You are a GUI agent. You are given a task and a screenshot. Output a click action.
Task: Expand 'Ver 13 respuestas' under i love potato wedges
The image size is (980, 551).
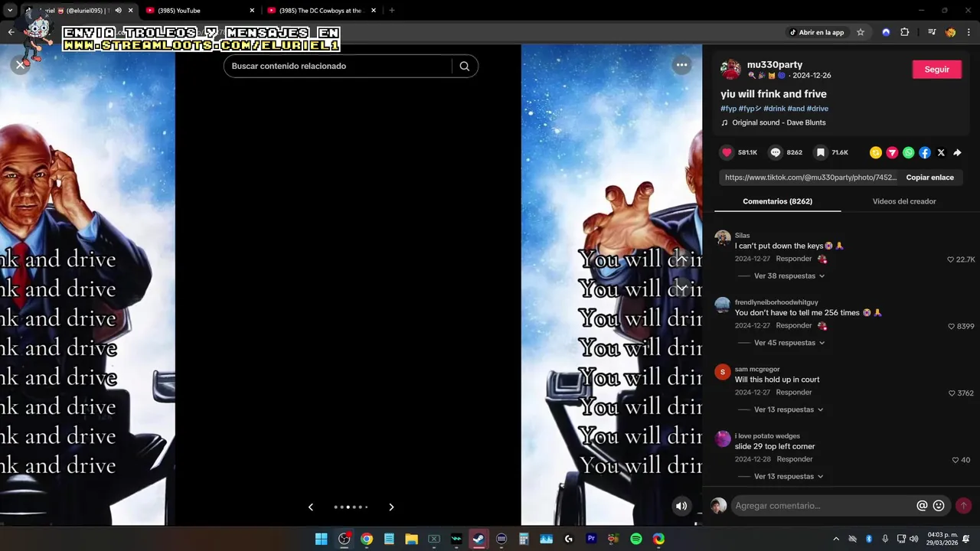pos(789,476)
